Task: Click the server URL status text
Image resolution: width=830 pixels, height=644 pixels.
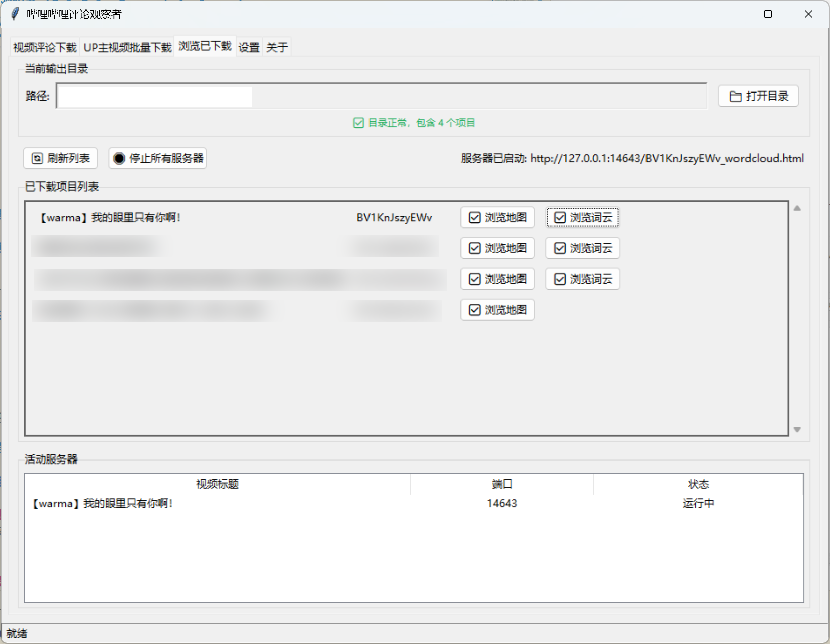Action: (632, 158)
